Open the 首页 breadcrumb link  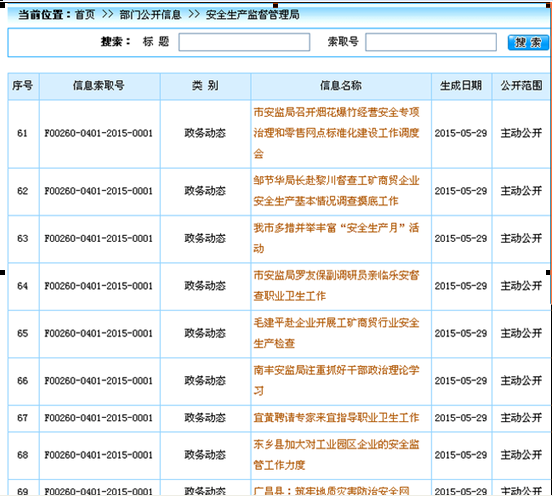85,15
